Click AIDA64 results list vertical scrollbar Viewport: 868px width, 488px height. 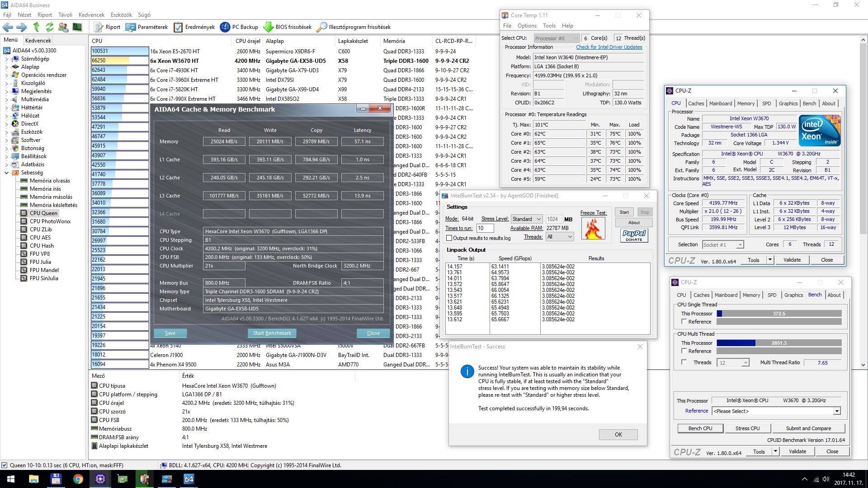[863, 202]
